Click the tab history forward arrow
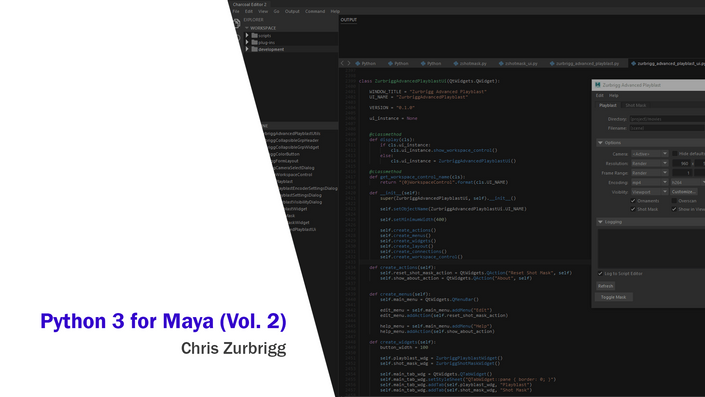Viewport: 705px width, 397px height. (x=348, y=63)
